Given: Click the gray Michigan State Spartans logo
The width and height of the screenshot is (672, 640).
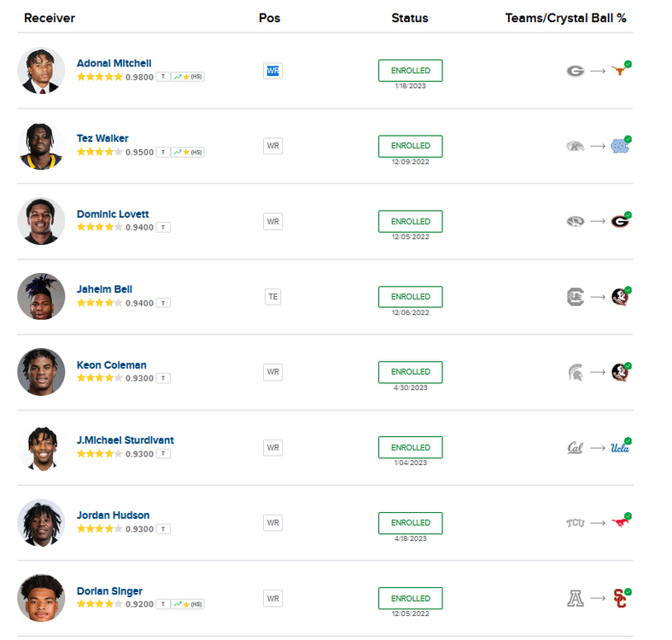Looking at the screenshot, I should pos(576,373).
